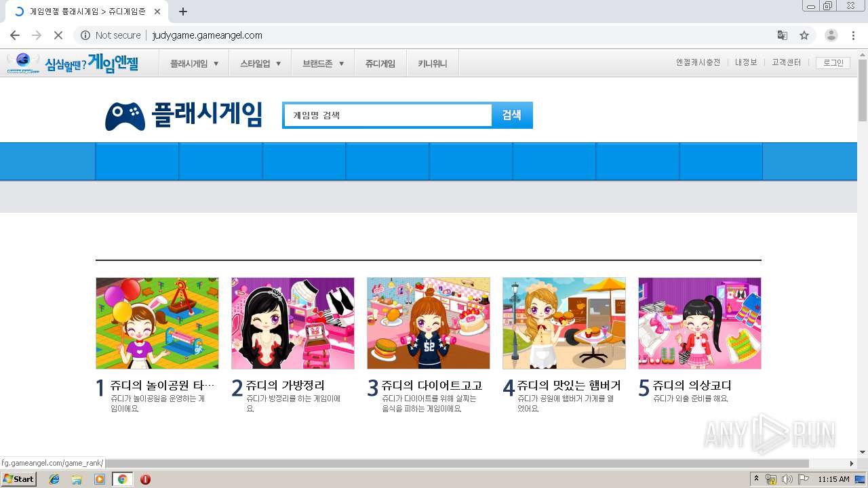
Task: Show hidden tray icons arrow
Action: (756, 479)
